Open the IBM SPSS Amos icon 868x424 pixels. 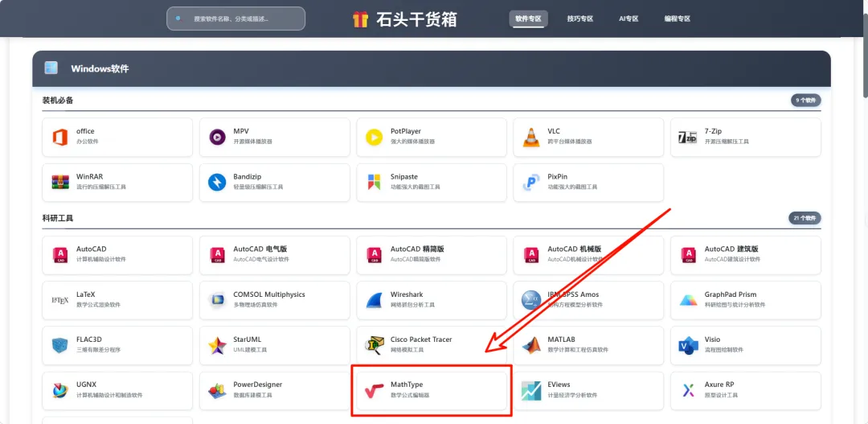coord(531,300)
